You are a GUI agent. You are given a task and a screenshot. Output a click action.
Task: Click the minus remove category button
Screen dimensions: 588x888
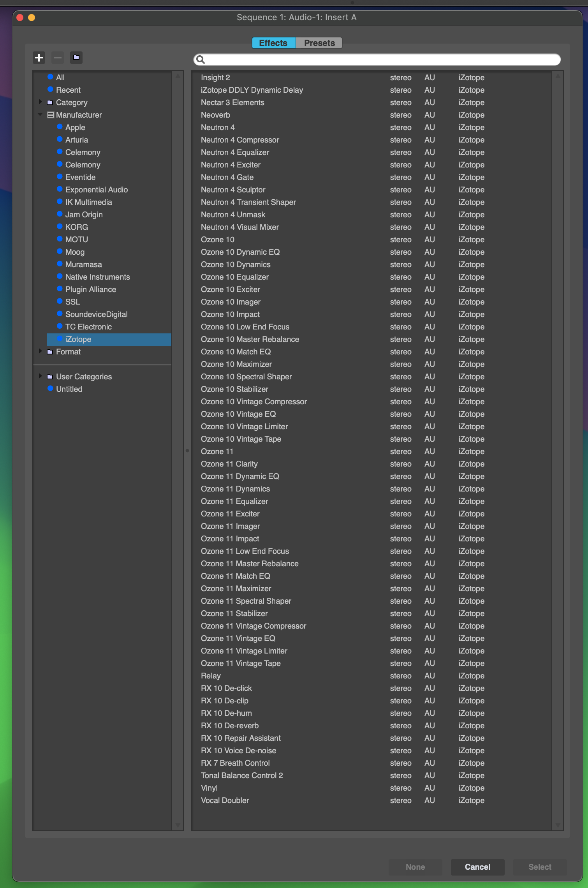click(58, 58)
